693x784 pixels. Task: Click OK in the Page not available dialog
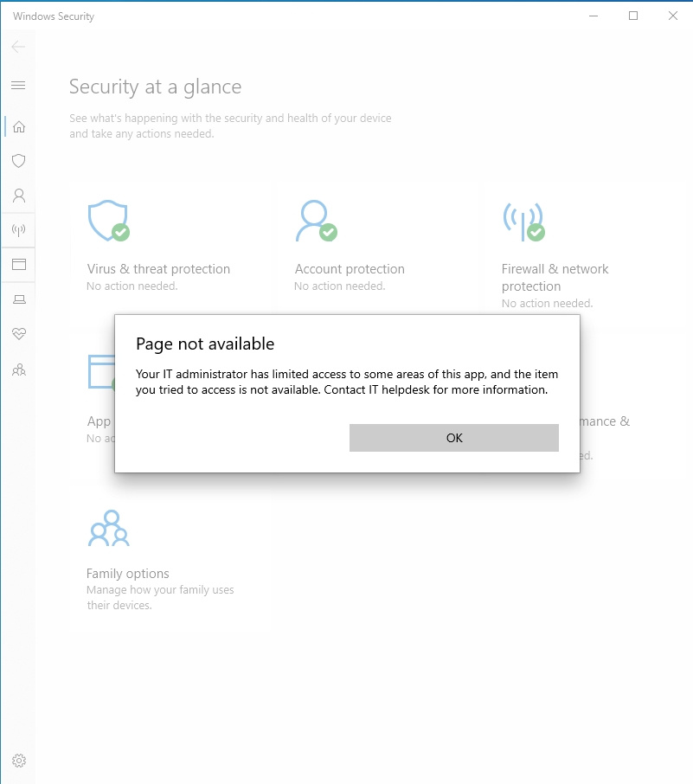click(453, 438)
